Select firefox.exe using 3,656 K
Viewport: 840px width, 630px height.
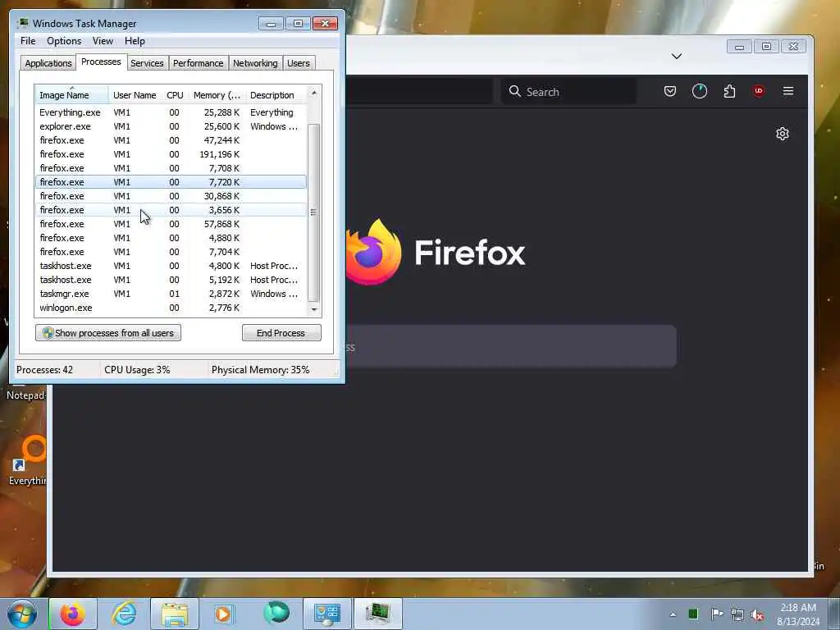(171, 210)
